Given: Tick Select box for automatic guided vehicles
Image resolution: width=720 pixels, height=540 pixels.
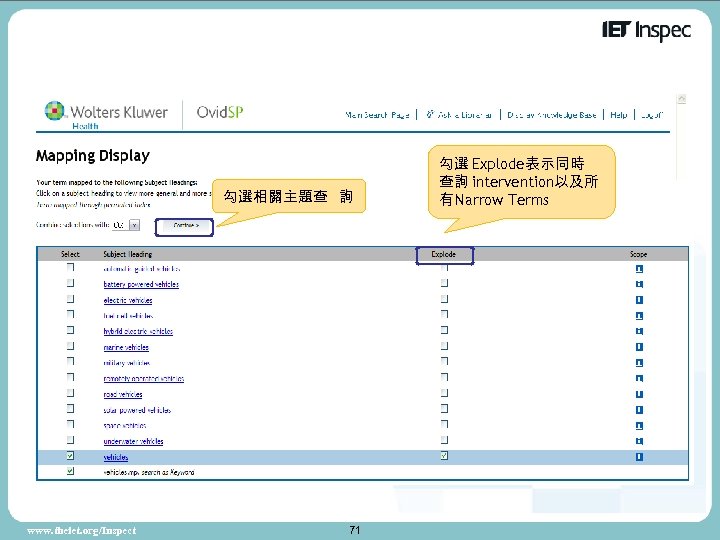Looking at the screenshot, I should (70, 267).
